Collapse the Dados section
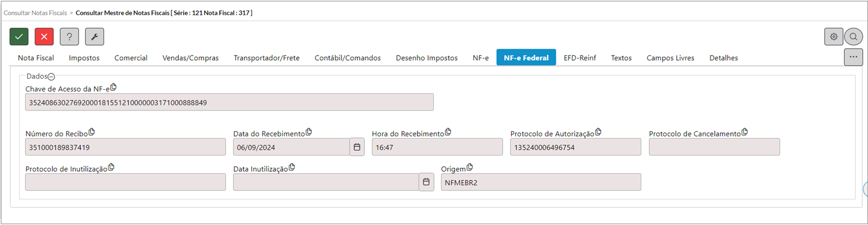Screen dimensions: 868x225 51,76
